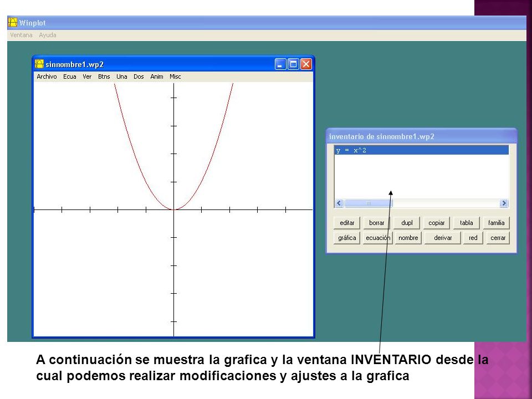Image resolution: width=532 pixels, height=399 pixels.
Task: Close the sinnombre1.wp2 window
Action: pyautogui.click(x=306, y=64)
